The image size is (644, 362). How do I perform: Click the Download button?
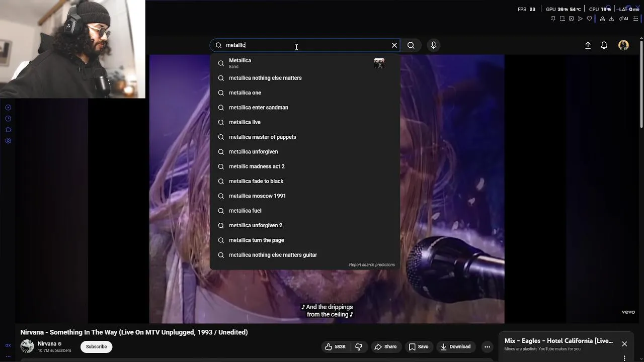click(x=456, y=347)
